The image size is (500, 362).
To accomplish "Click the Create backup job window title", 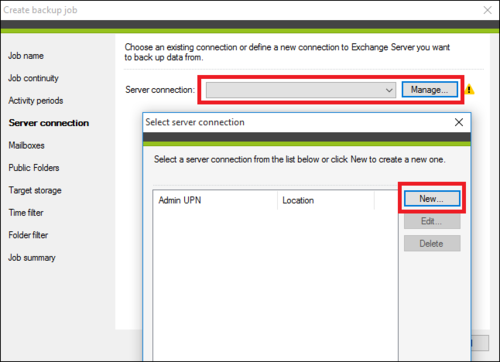I will (40, 10).
